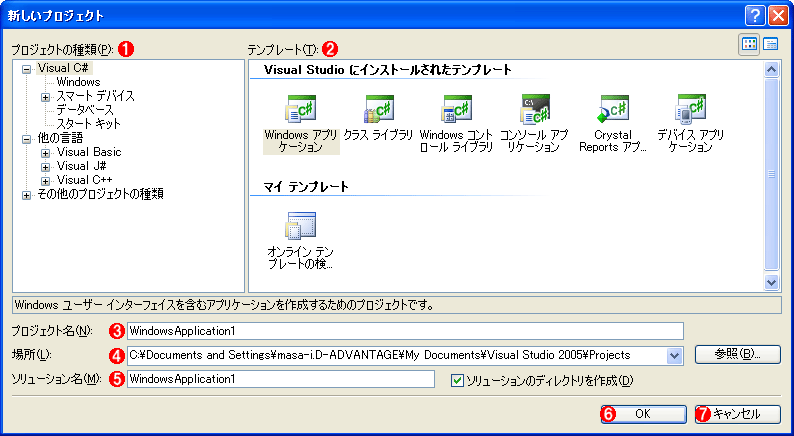Select Windows under Visual C#
This screenshot has width=794, height=436.
click(78, 82)
